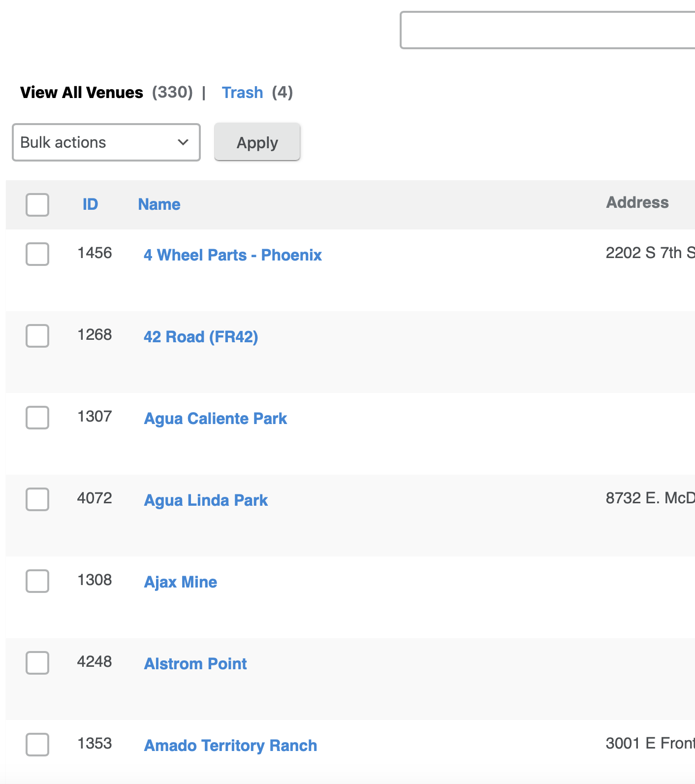The height and width of the screenshot is (784, 695).
Task: Sort venues by Name column
Action: pyautogui.click(x=159, y=204)
